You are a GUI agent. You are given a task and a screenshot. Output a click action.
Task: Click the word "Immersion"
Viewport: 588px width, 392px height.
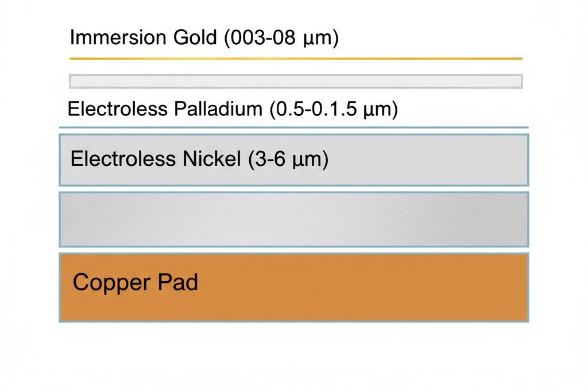tap(118, 38)
